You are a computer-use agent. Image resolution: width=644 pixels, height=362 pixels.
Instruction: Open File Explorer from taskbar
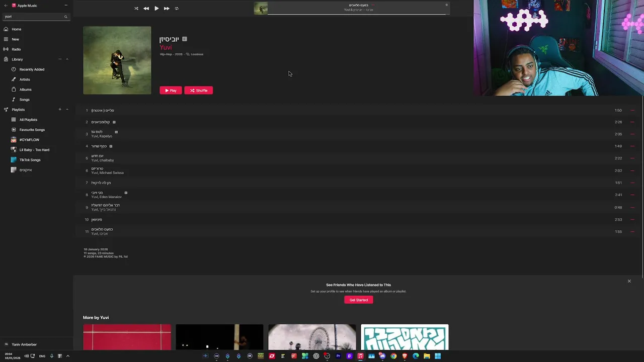(x=427, y=356)
